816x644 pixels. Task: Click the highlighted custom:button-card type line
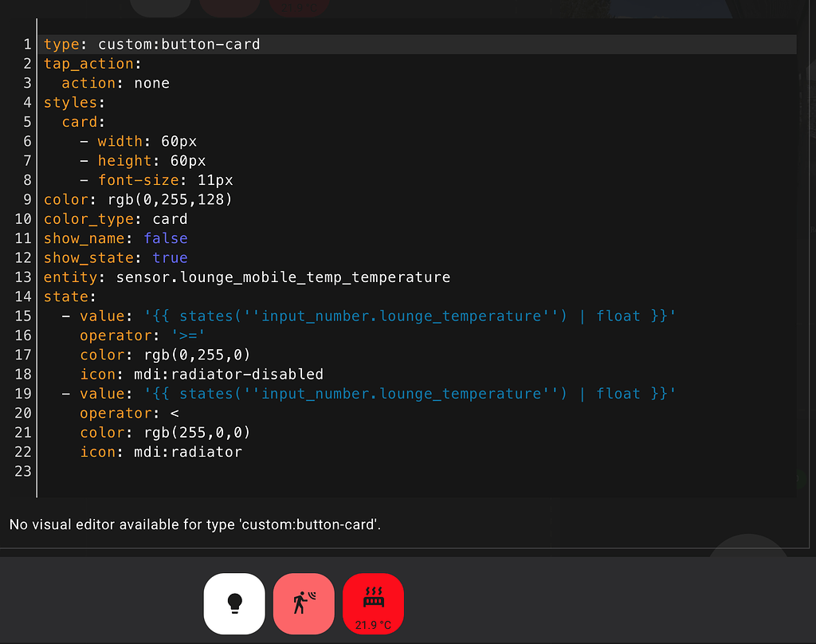(x=151, y=44)
